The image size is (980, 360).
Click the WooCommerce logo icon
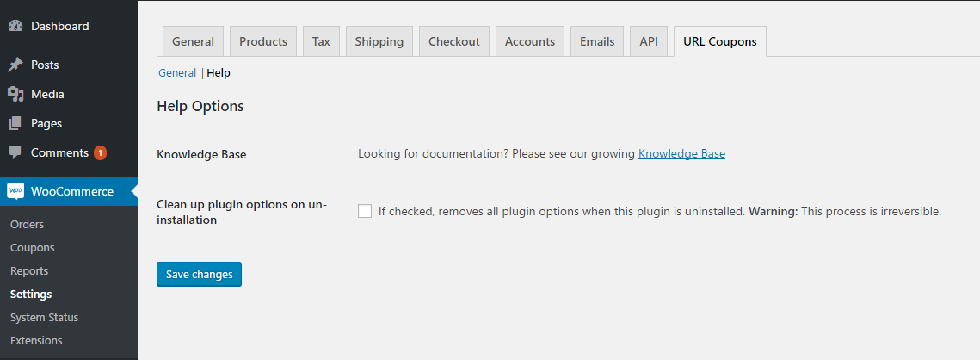pos(15,191)
